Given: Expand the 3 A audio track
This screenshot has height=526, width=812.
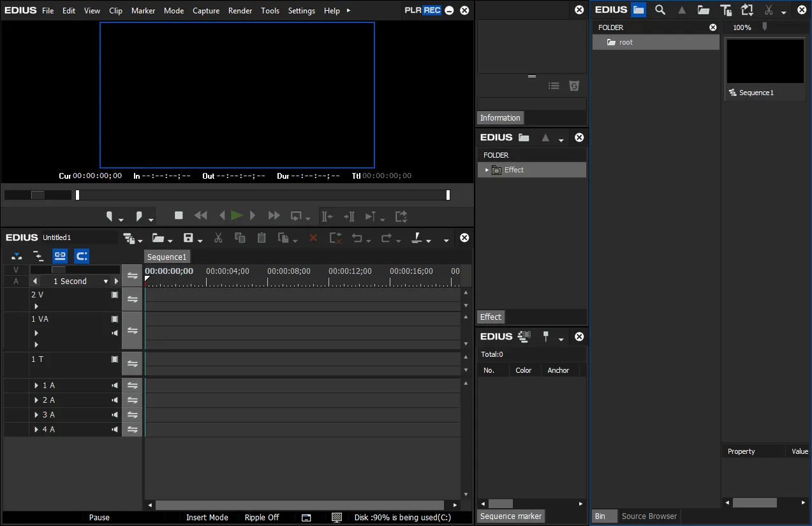Looking at the screenshot, I should tap(36, 415).
